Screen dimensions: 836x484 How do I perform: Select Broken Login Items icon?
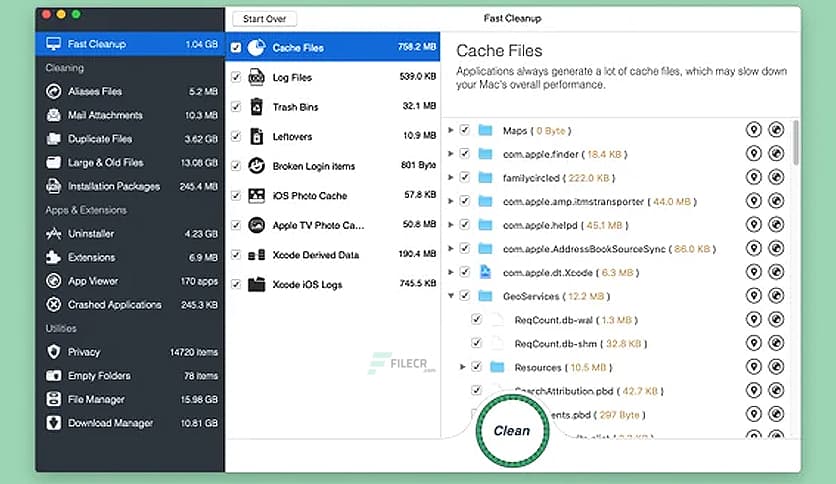pyautogui.click(x=256, y=166)
